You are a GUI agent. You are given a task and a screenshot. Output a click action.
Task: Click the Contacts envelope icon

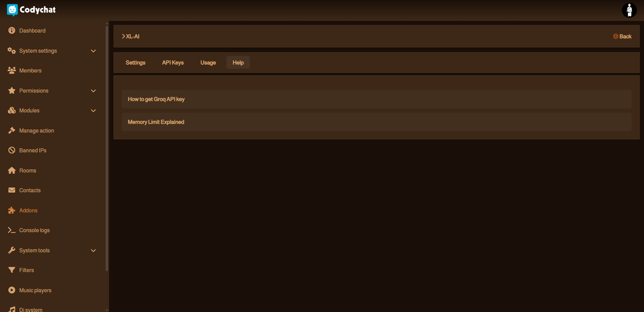point(12,190)
